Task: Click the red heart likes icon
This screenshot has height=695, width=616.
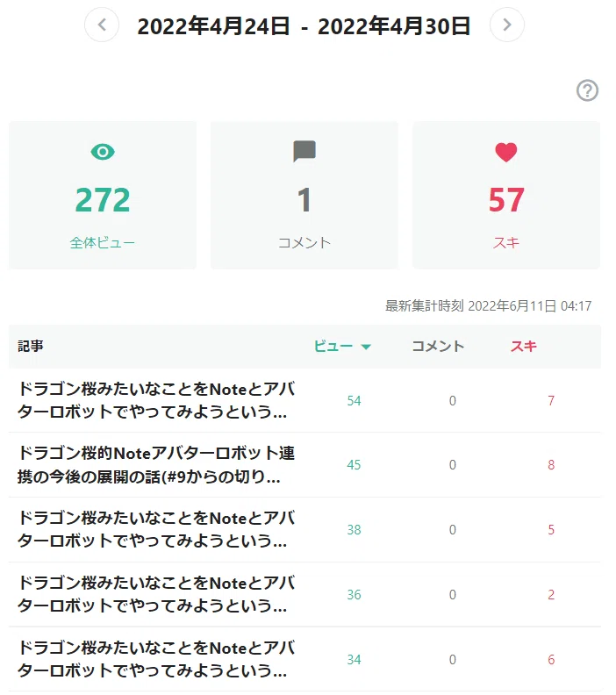Action: [506, 153]
